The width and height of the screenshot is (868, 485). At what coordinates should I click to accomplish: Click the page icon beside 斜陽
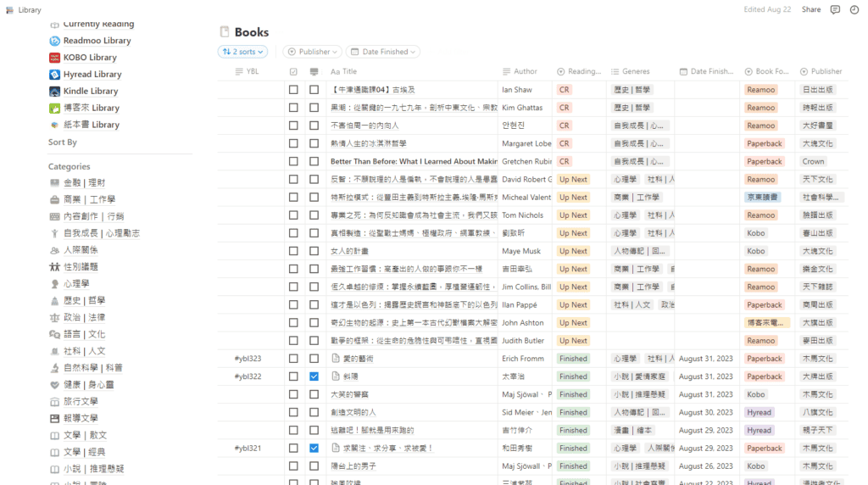(x=336, y=376)
